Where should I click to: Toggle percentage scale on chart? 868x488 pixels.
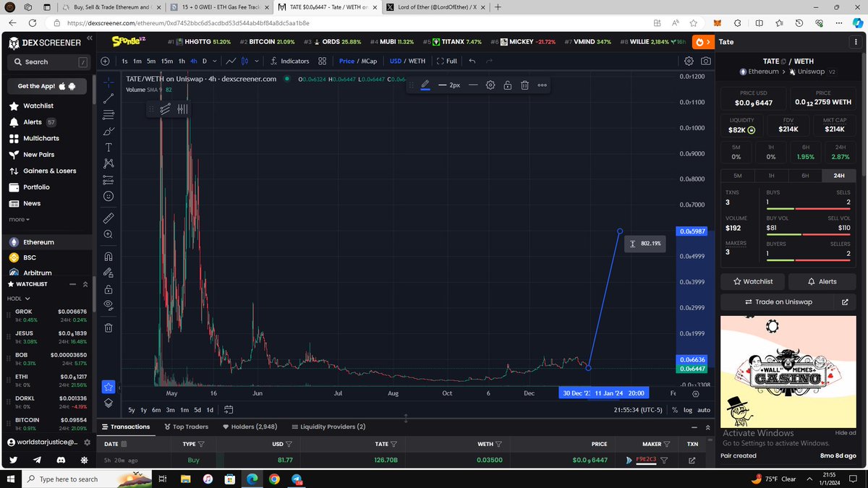[674, 410]
